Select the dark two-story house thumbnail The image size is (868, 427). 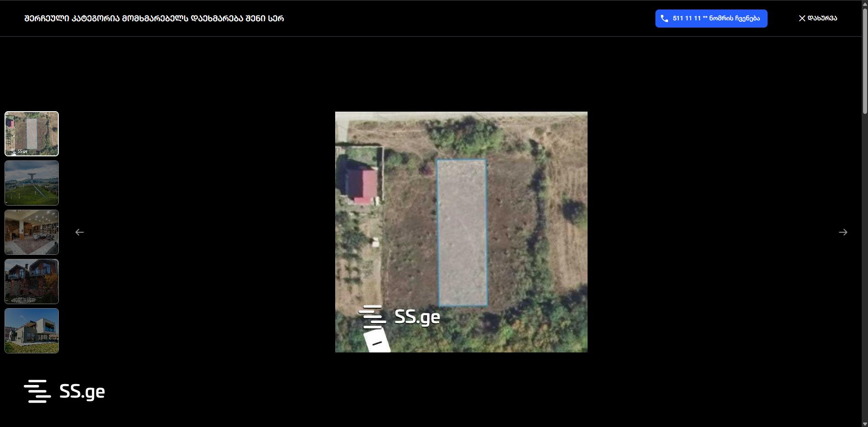pyautogui.click(x=32, y=282)
